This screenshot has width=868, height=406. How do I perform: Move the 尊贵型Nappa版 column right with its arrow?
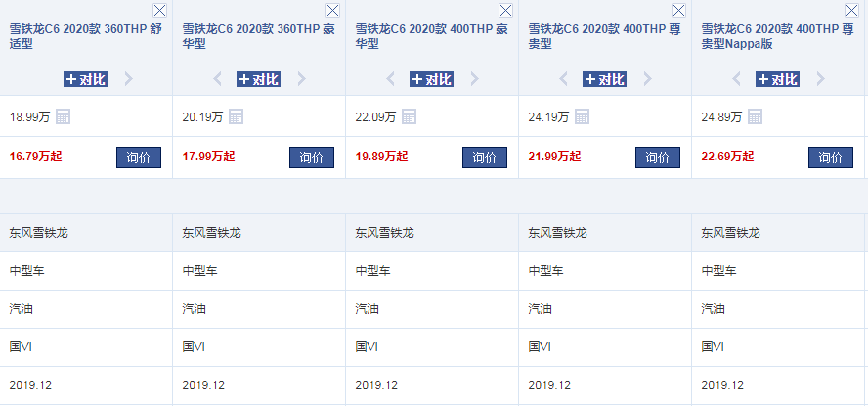coord(821,79)
